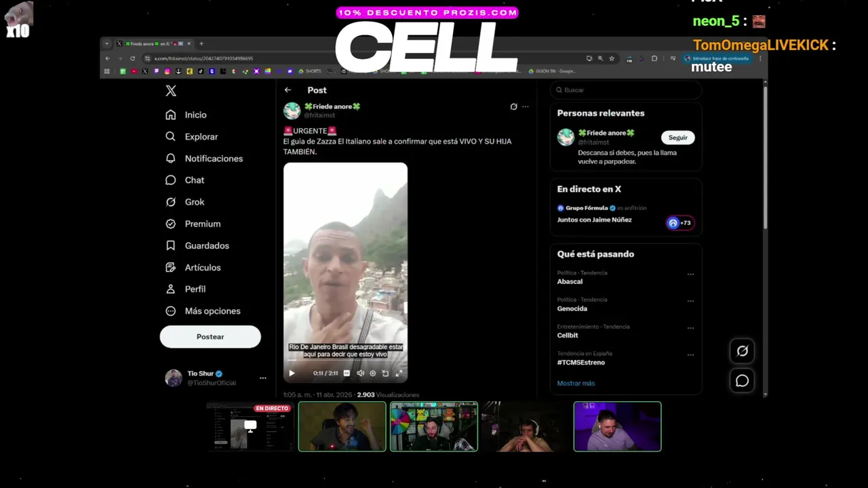Open Artículos in the sidebar

193,267
